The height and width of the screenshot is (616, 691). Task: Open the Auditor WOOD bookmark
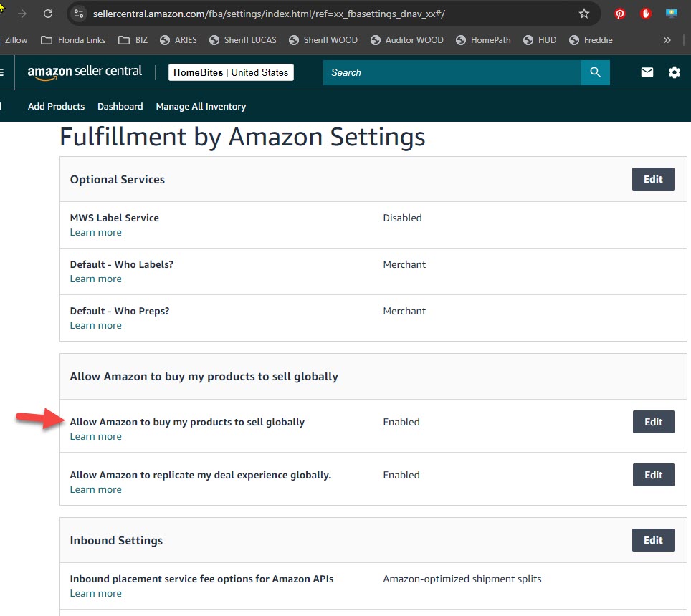click(406, 40)
